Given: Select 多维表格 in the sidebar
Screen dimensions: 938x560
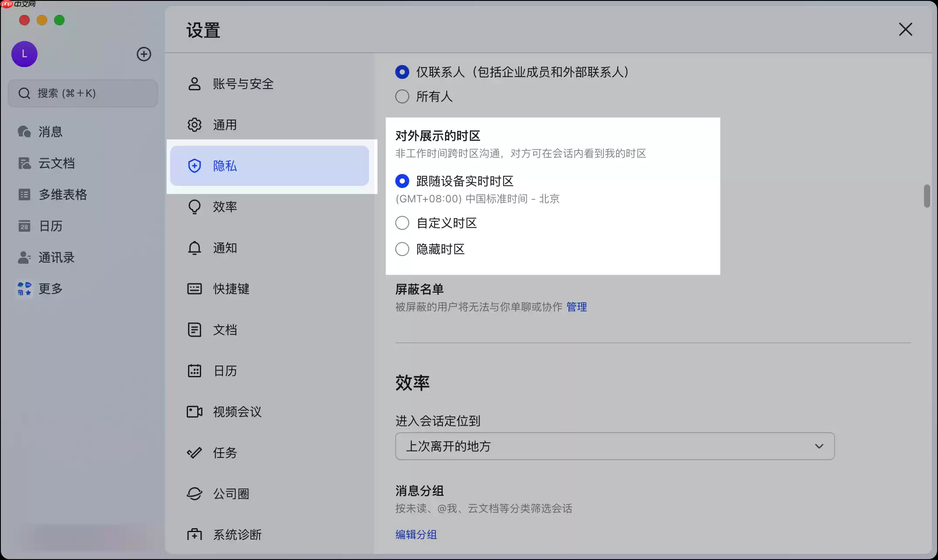Looking at the screenshot, I should (62, 195).
